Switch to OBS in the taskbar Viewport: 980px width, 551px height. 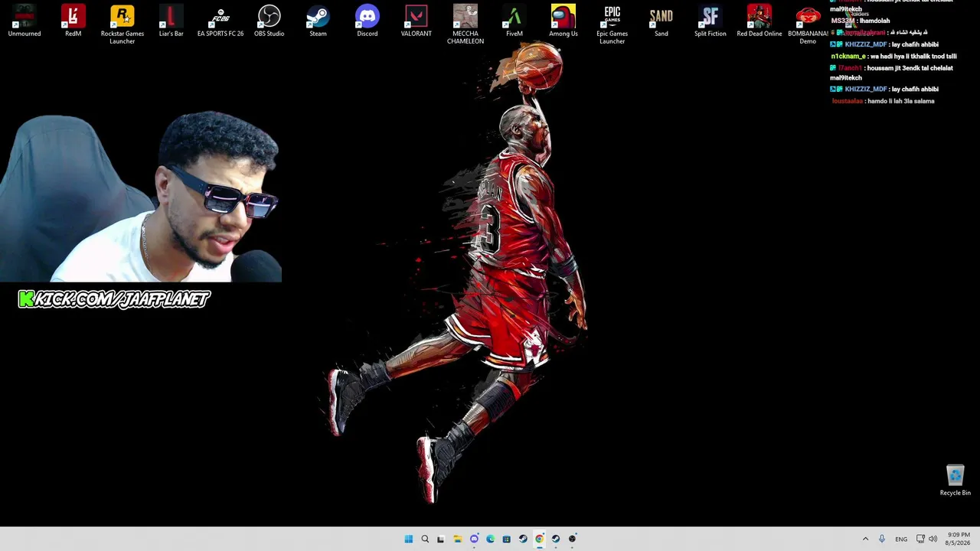point(572,539)
